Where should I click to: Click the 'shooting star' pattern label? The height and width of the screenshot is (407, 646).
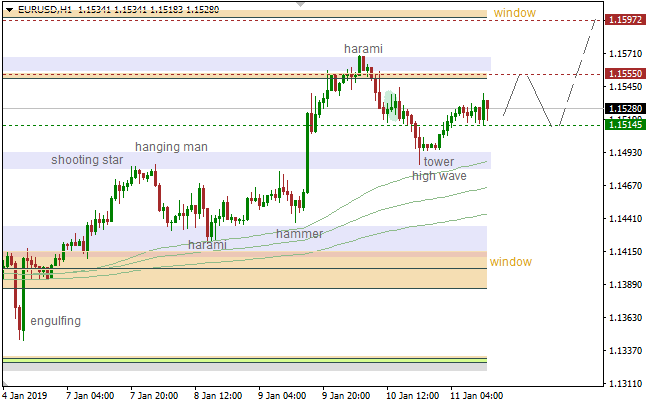click(87, 160)
